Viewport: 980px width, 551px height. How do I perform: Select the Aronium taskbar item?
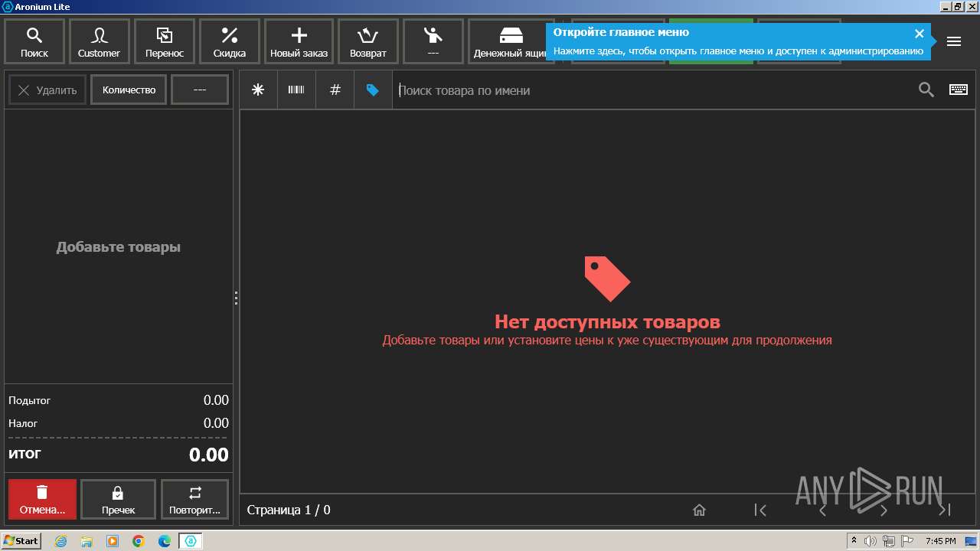tap(191, 541)
